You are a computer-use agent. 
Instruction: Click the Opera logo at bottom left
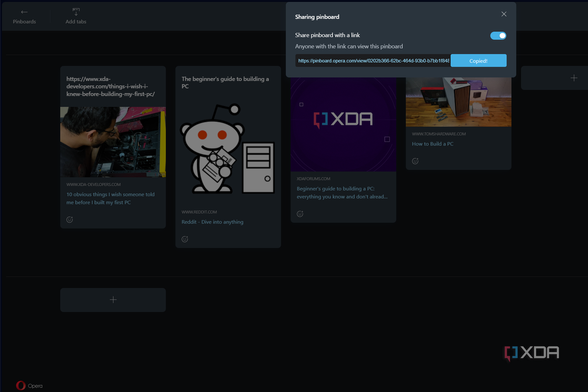click(x=29, y=385)
